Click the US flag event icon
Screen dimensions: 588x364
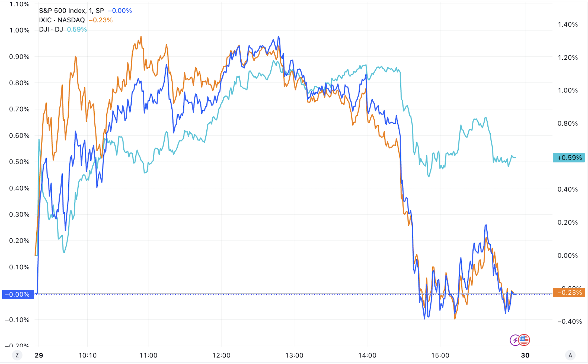tap(524, 340)
